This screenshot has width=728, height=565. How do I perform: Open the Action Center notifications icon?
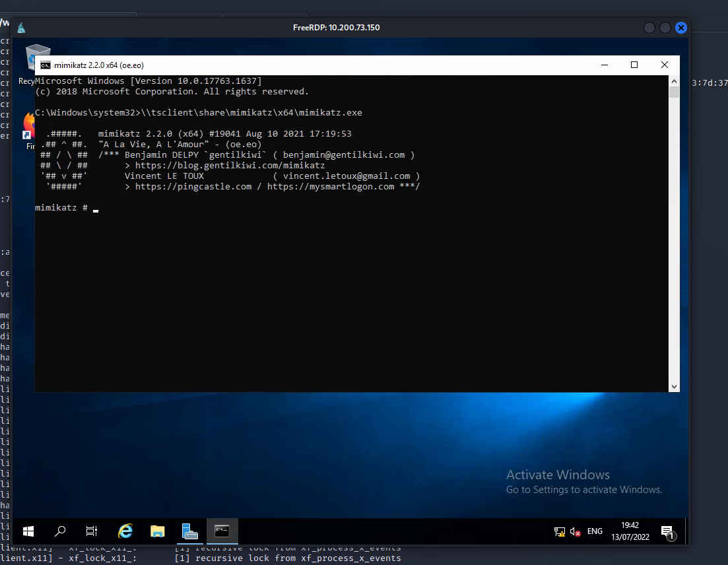pos(668,532)
